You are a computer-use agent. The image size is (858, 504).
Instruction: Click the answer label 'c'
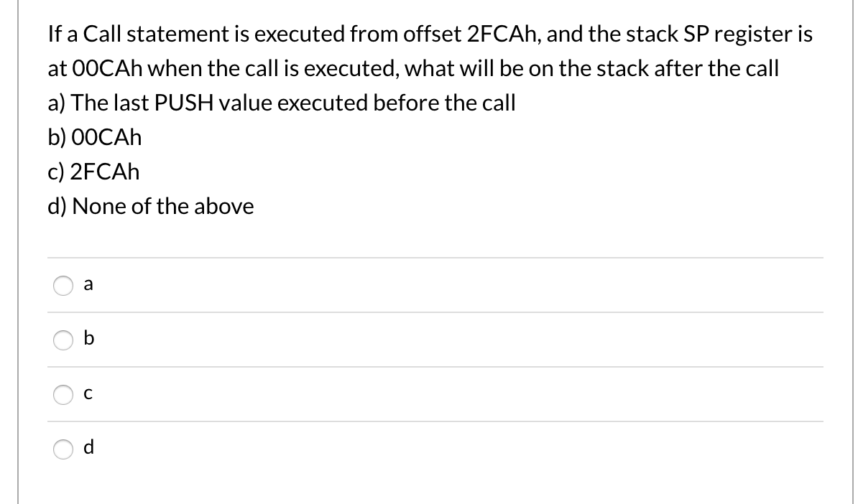click(88, 393)
